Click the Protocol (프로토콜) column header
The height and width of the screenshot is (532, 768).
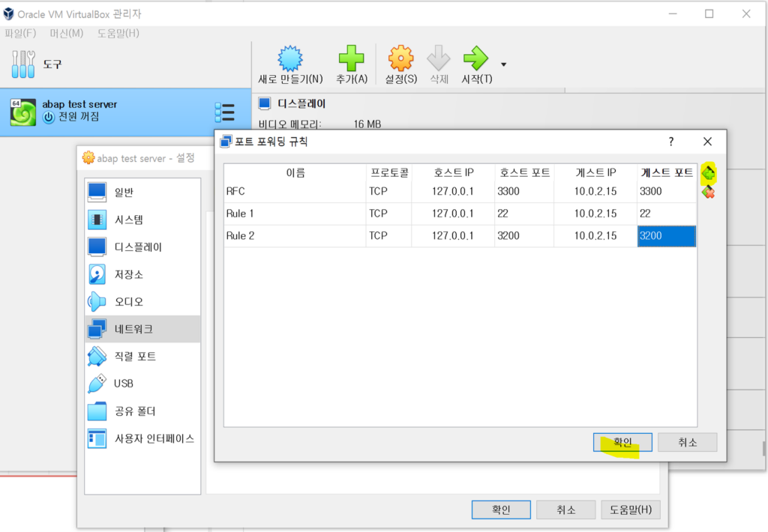tap(389, 172)
